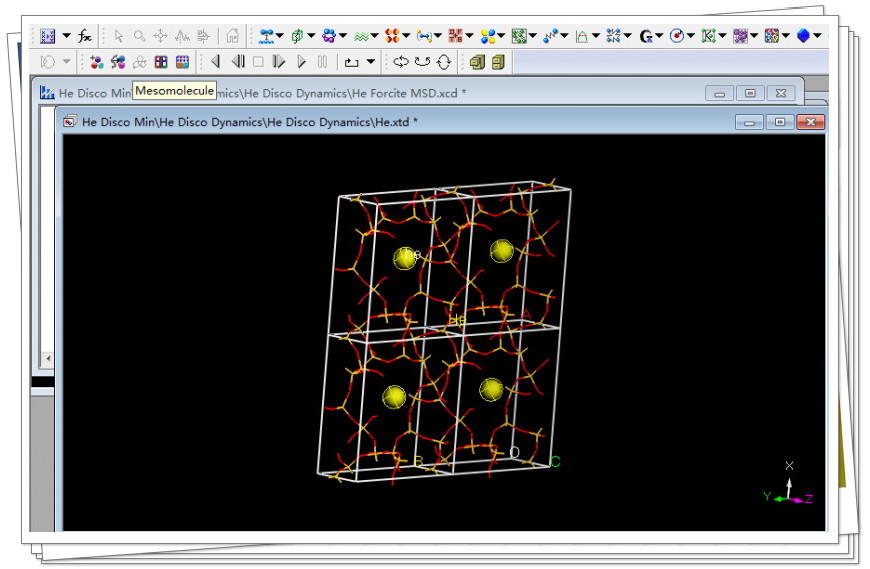Click the left scroll arrow in MSD window
Image resolution: width=870 pixels, height=569 pixels.
point(48,358)
